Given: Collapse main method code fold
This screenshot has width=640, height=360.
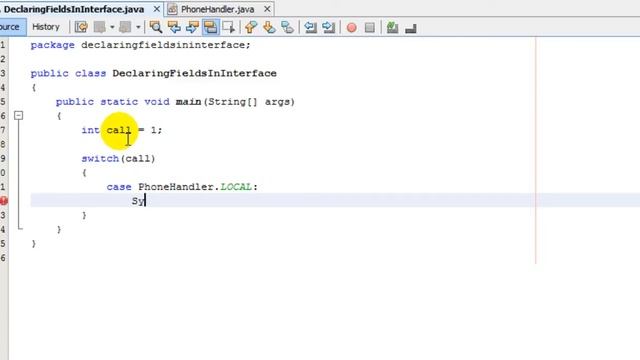Looking at the screenshot, I should [18, 116].
